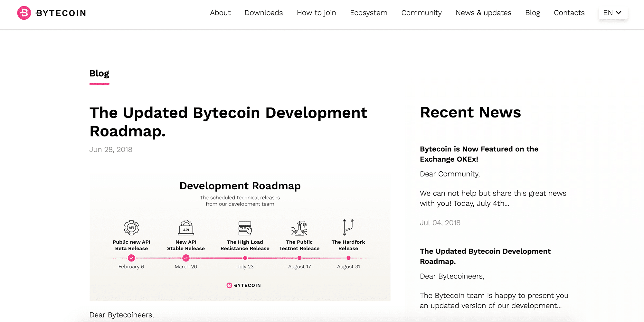Click the March 20 checked timeline marker
644x322 pixels.
pyautogui.click(x=186, y=258)
